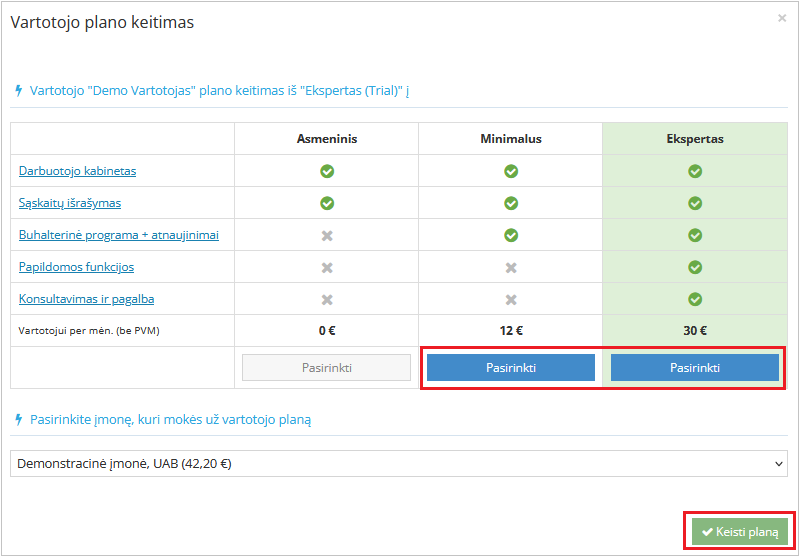This screenshot has width=801, height=558.
Task: Open Buhalterinė programa + atnaujinimai link
Action: tap(118, 235)
